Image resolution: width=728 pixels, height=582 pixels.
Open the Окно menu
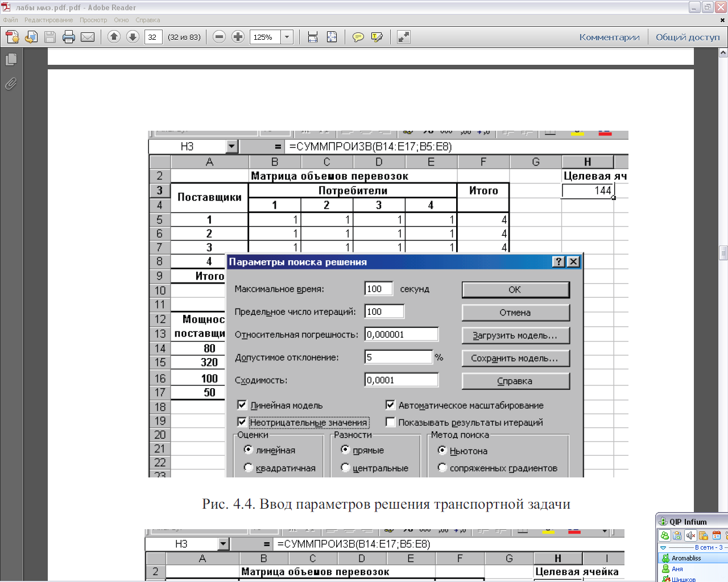[121, 20]
